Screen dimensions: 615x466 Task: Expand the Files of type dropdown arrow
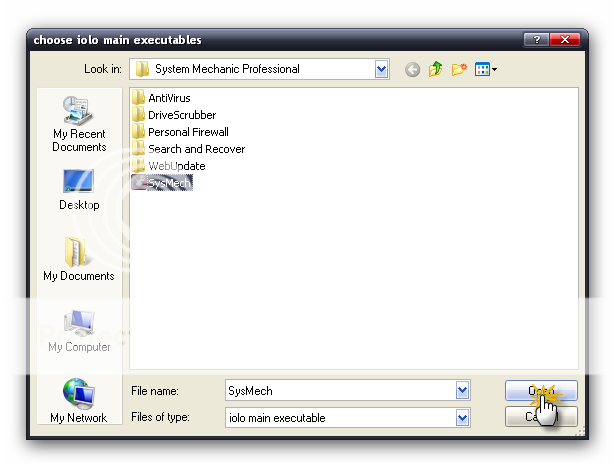click(x=462, y=418)
